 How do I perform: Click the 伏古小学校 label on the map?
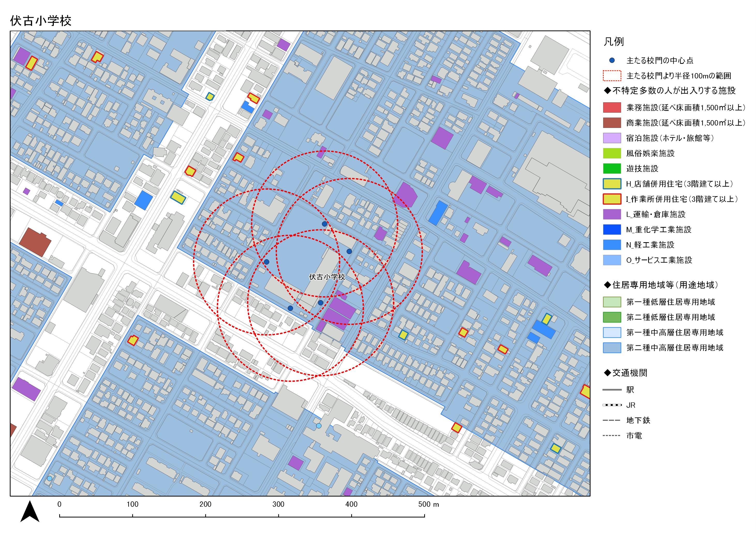pos(327,277)
